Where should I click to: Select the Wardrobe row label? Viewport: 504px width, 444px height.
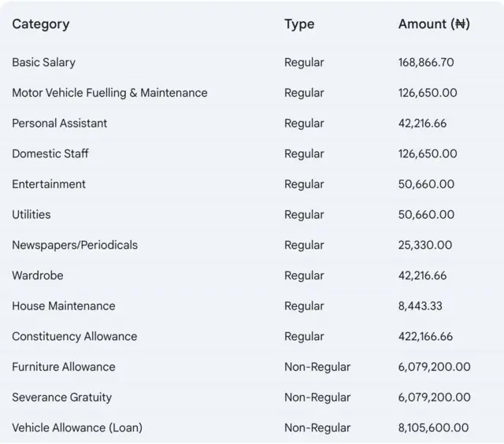[x=38, y=276]
